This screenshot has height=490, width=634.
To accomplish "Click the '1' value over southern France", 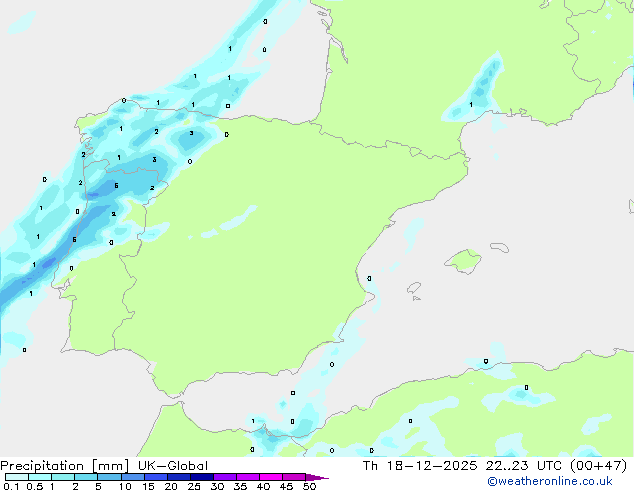I will [471, 105].
